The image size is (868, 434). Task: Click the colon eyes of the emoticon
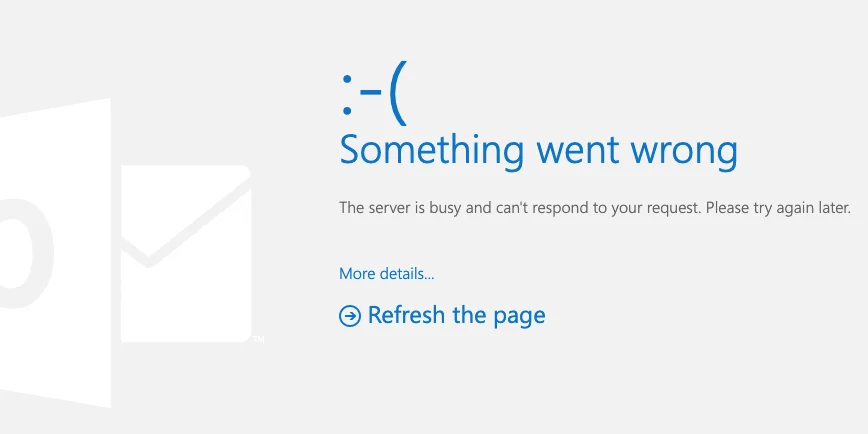click(347, 95)
